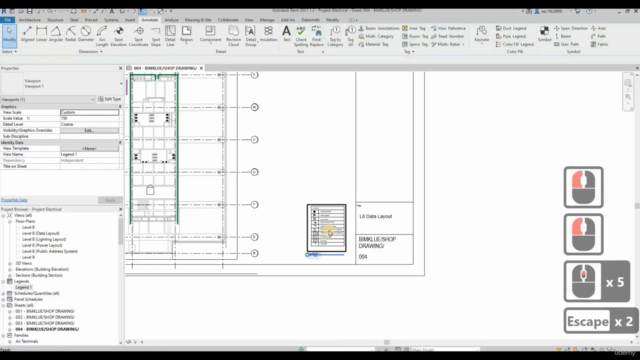Click the Edit Type button
640x360 pixels.
point(109,99)
